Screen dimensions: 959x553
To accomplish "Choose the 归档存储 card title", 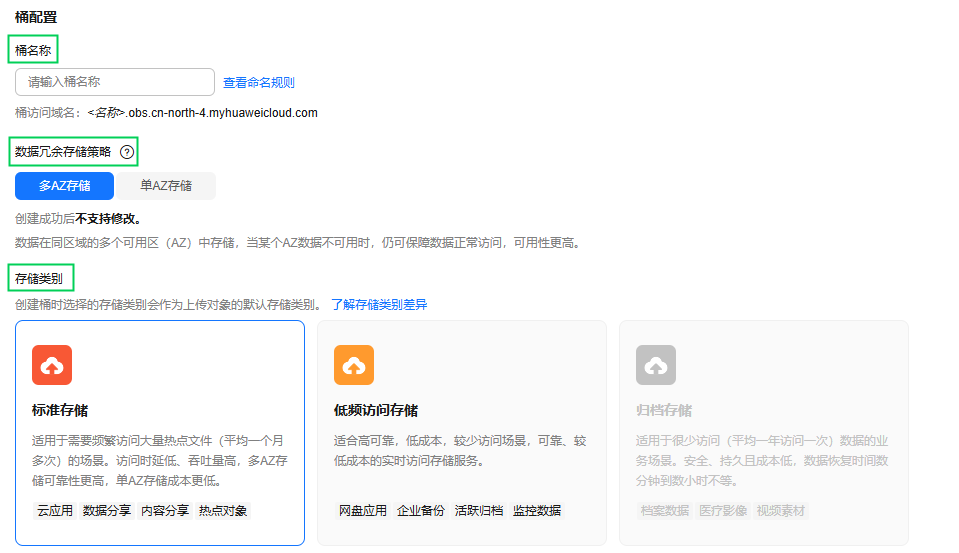I will [x=664, y=410].
